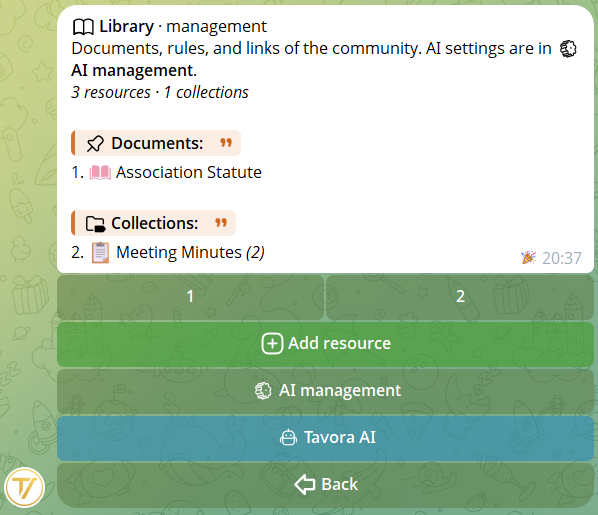598x515 pixels.
Task: Click the pin icon next to Documents
Action: point(95,144)
